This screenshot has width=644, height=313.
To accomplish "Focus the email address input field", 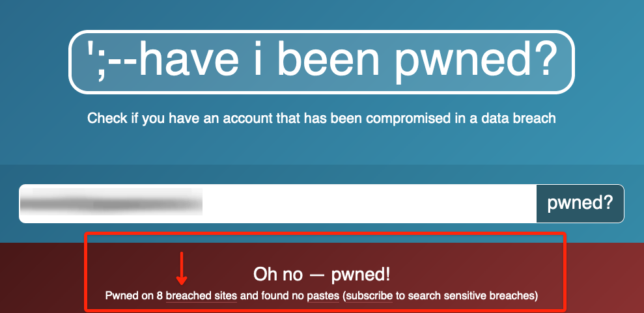I will click(277, 204).
